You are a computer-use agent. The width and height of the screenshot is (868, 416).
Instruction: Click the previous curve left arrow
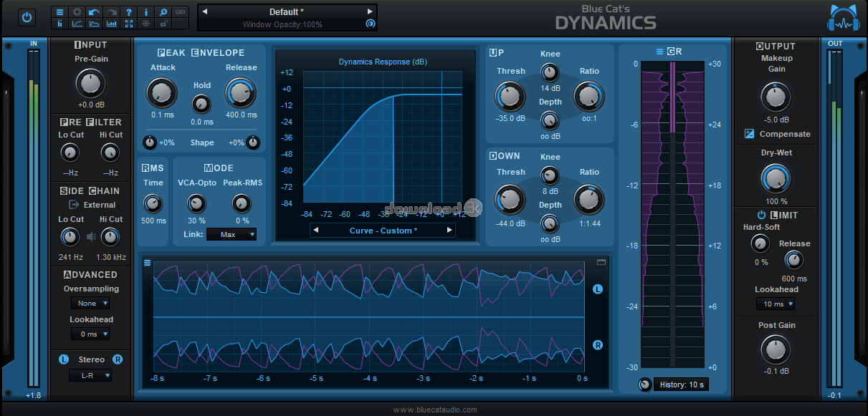317,231
